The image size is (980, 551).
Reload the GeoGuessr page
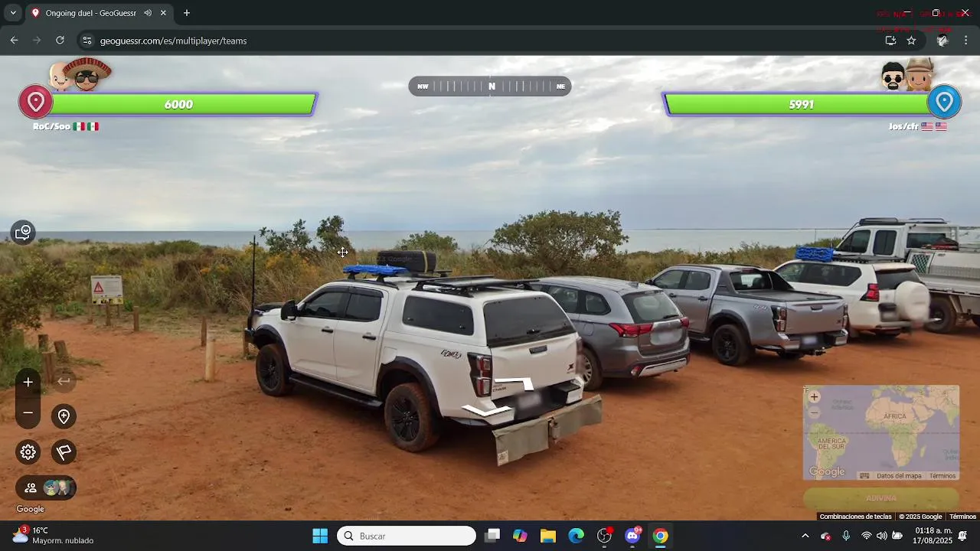60,41
